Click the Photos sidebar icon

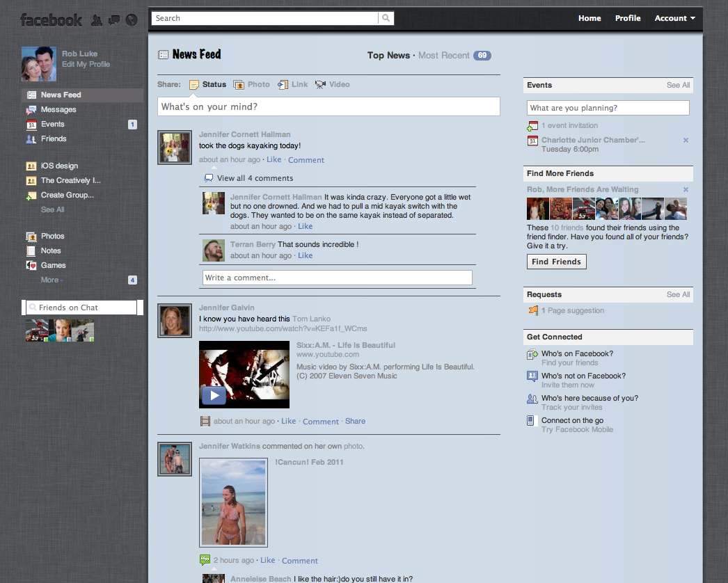pos(31,237)
